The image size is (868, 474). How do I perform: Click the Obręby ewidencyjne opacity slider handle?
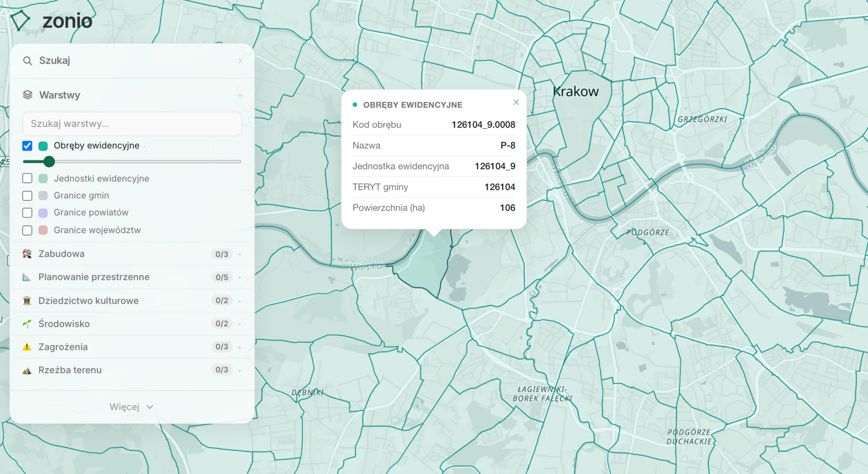coord(49,162)
